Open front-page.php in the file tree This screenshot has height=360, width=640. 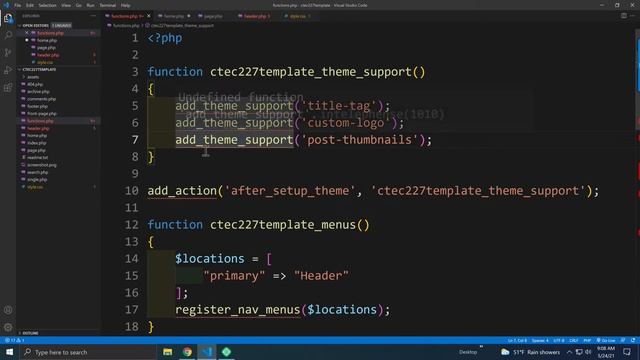coord(42,113)
